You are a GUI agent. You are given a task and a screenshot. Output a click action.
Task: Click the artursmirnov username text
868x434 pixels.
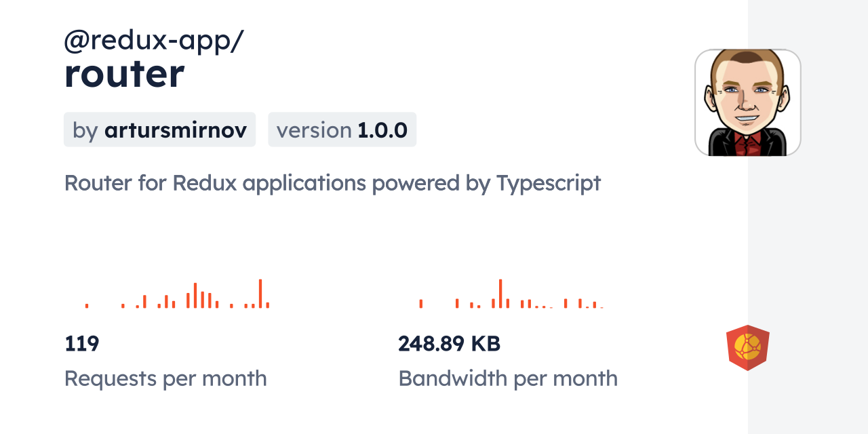point(175,130)
